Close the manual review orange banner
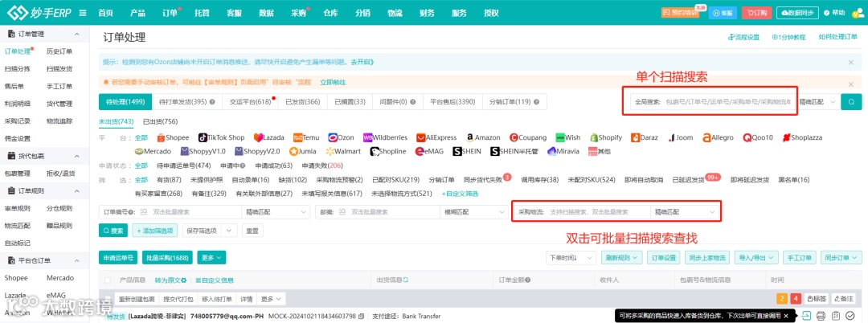This screenshot has height=323, width=868. [x=851, y=84]
